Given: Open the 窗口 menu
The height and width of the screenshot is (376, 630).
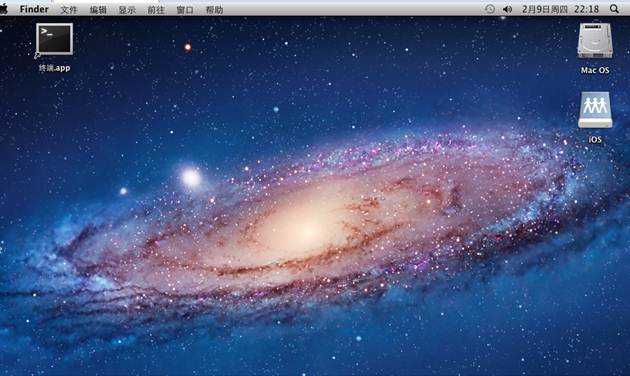Looking at the screenshot, I should [185, 10].
